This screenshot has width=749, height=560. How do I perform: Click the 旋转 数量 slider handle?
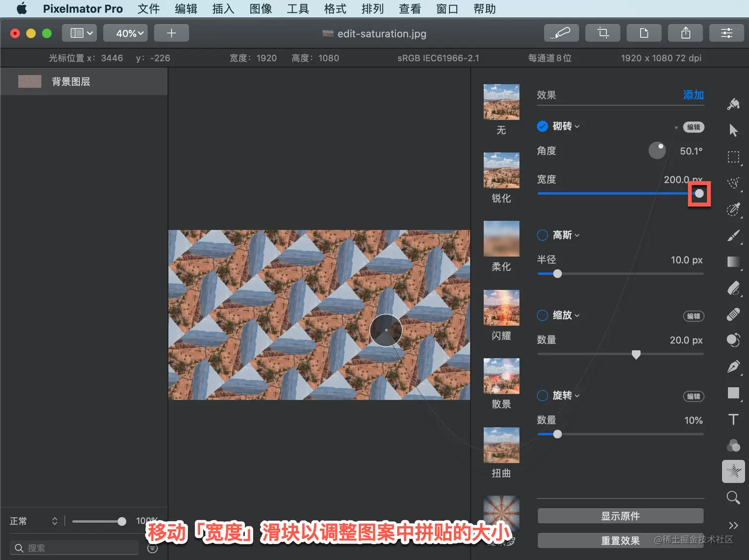557,434
